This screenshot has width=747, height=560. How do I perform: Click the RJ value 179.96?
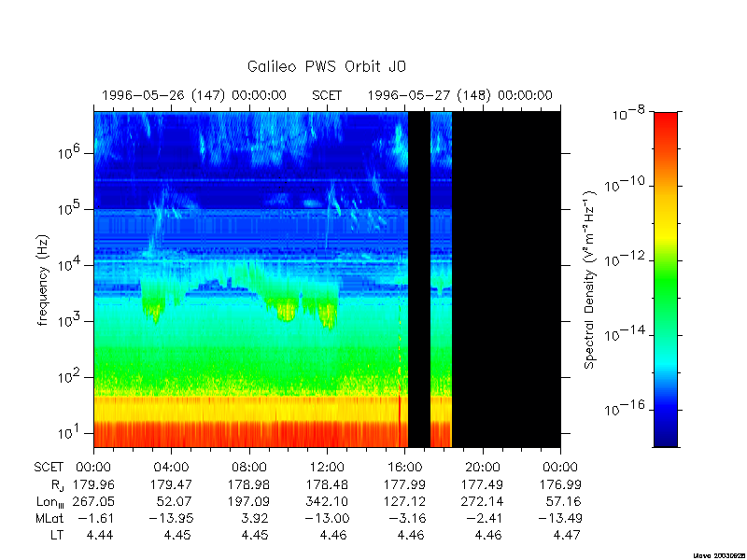93,484
